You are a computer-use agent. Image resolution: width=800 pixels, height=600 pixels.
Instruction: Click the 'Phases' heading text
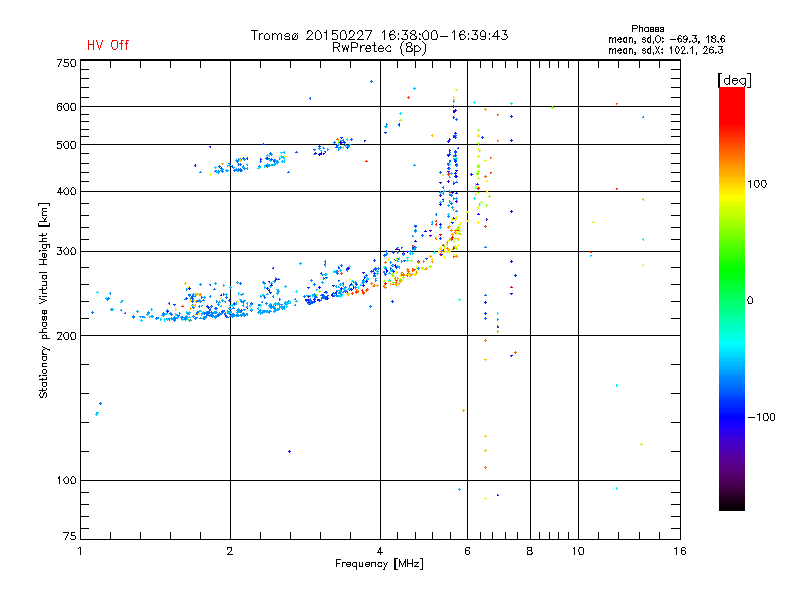click(647, 29)
